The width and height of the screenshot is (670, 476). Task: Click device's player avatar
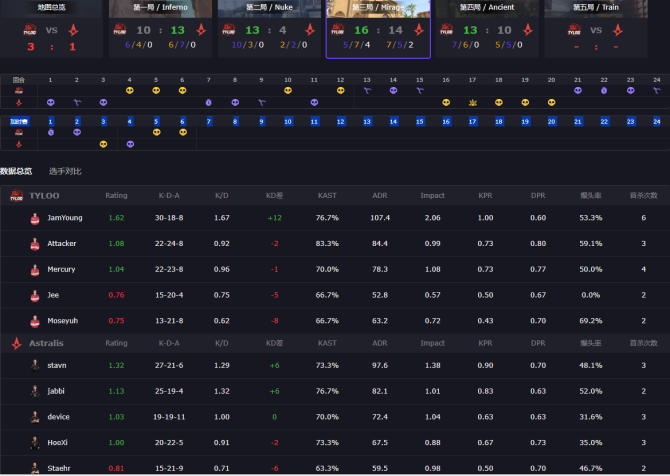coord(36,416)
